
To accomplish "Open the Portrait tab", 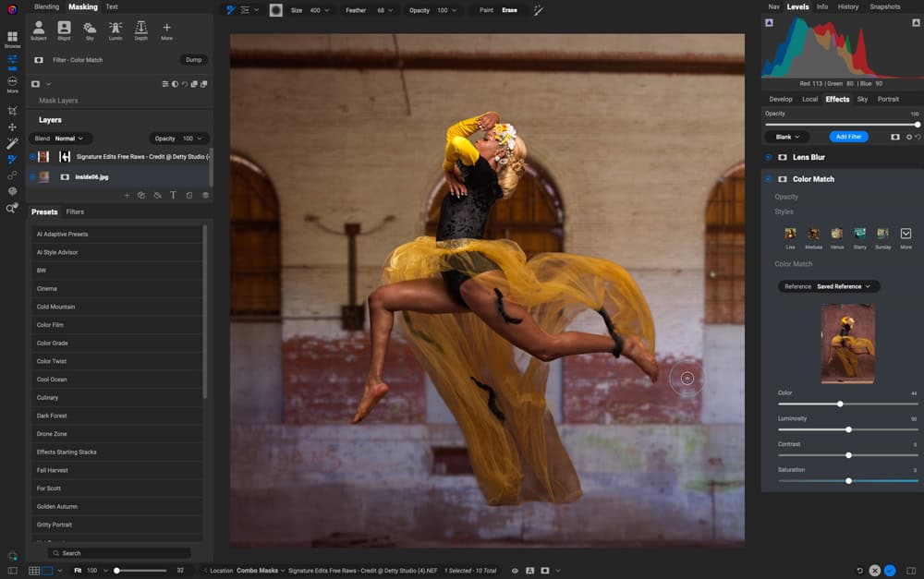I will pos(888,99).
